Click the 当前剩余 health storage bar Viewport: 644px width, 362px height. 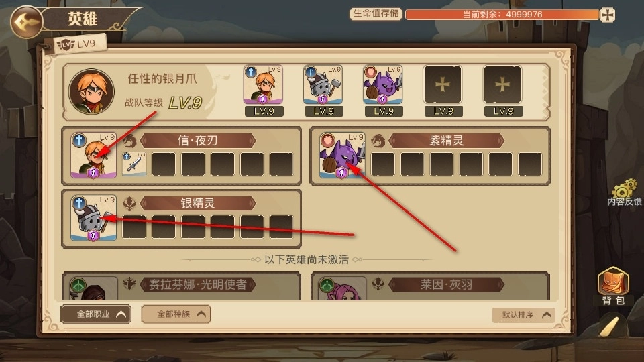[502, 14]
